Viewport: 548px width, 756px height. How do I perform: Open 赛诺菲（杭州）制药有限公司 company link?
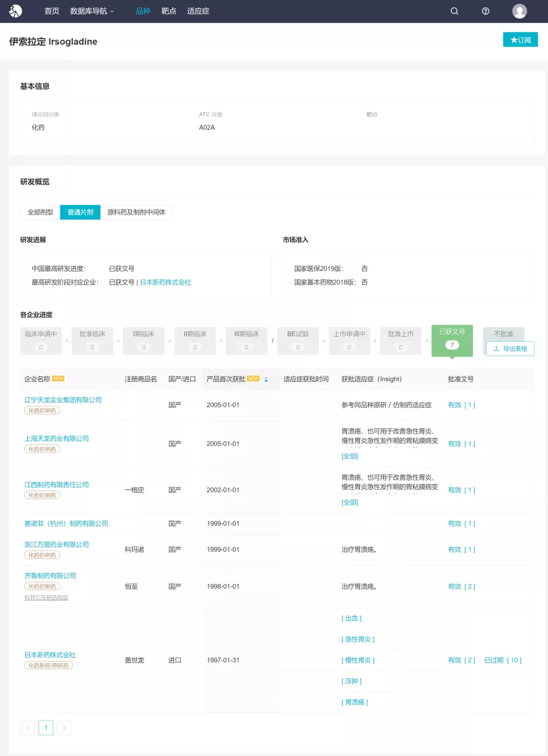pyautogui.click(x=66, y=524)
